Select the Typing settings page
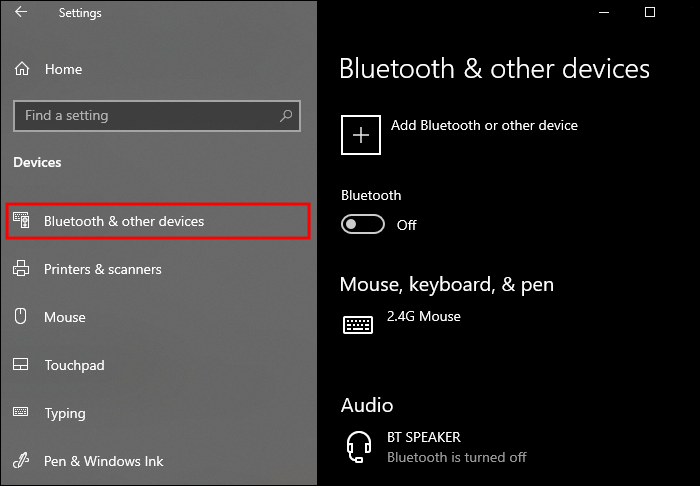This screenshot has width=700, height=486. 65,413
